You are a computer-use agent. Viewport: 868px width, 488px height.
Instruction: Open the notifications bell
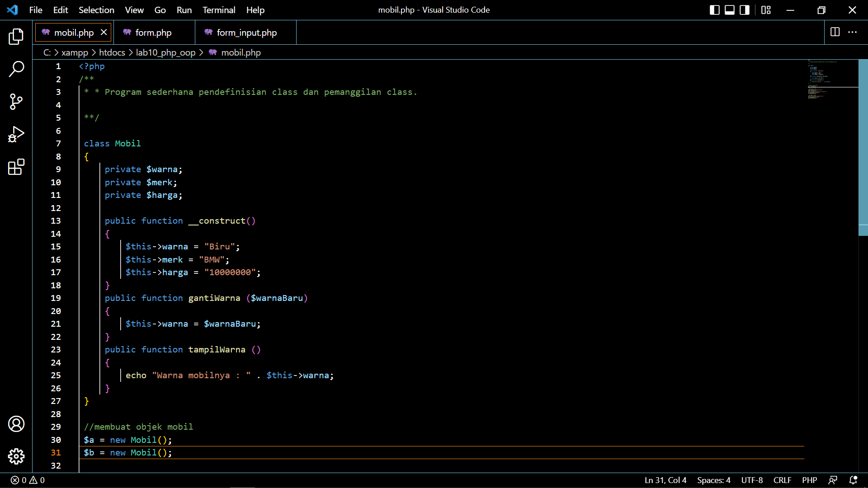(854, 480)
